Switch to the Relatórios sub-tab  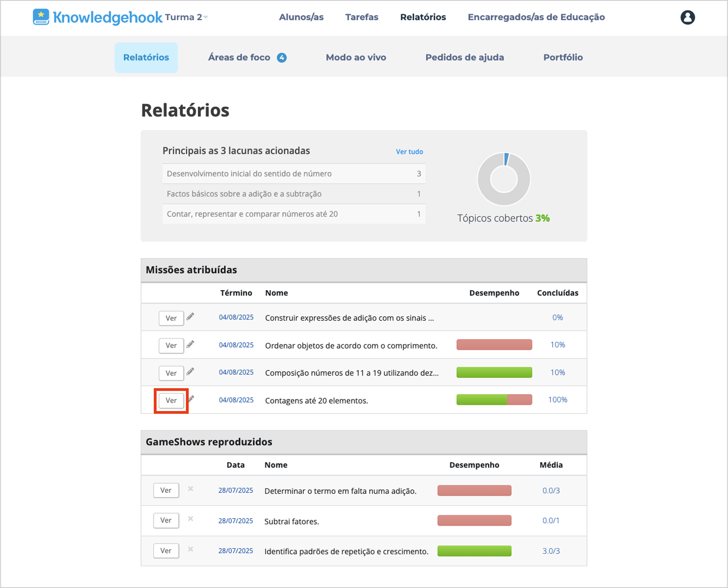(146, 57)
